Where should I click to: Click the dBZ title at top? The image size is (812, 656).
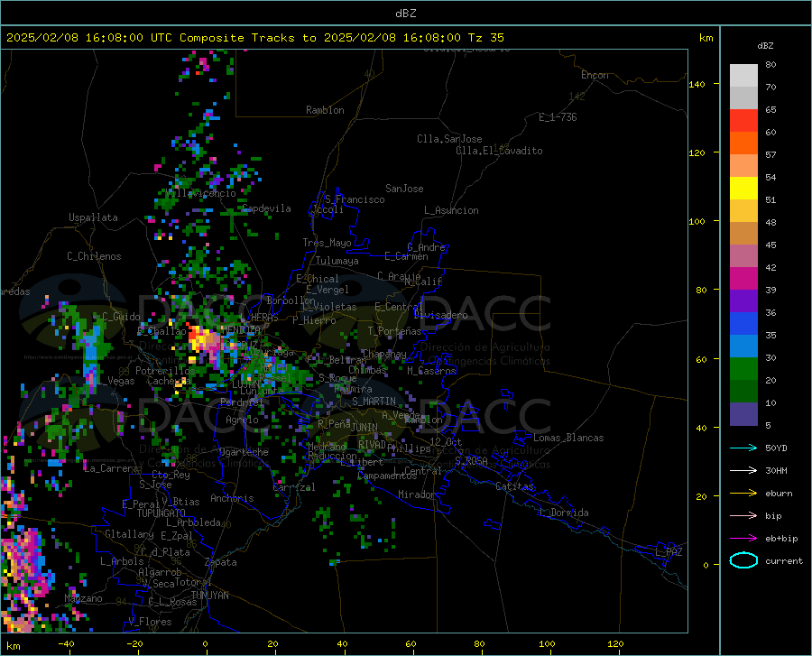[x=405, y=14]
